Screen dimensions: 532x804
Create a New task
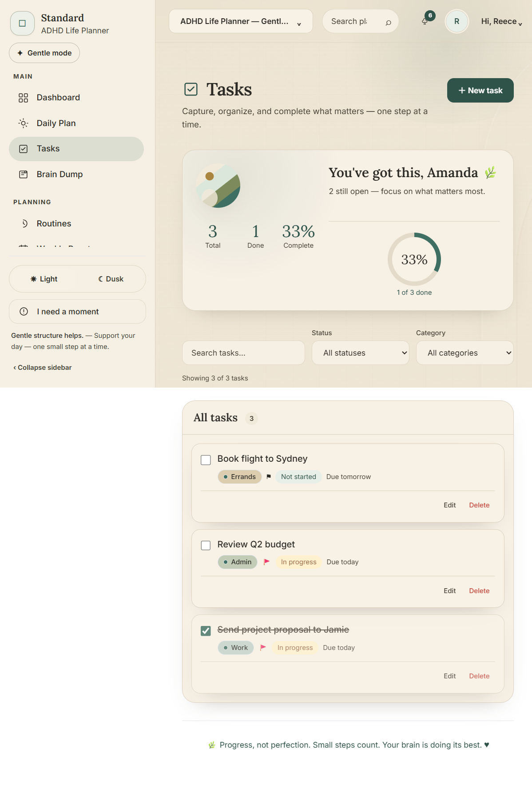click(x=480, y=91)
